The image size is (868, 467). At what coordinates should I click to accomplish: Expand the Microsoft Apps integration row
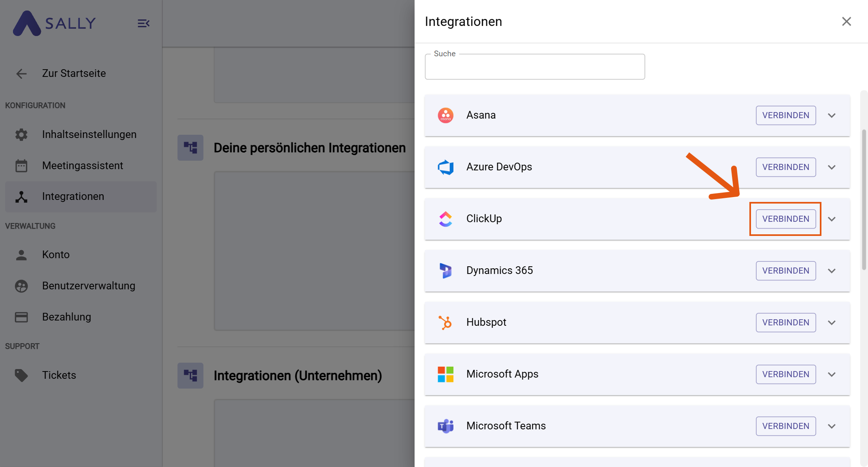pos(832,375)
